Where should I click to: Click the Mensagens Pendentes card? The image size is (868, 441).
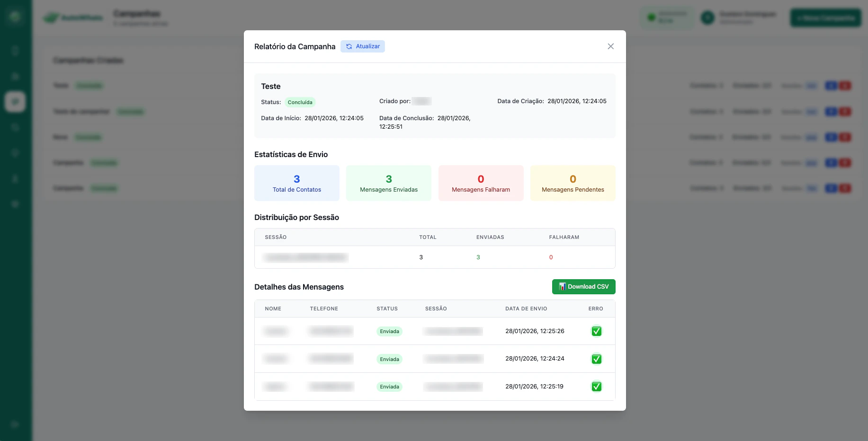(x=573, y=183)
